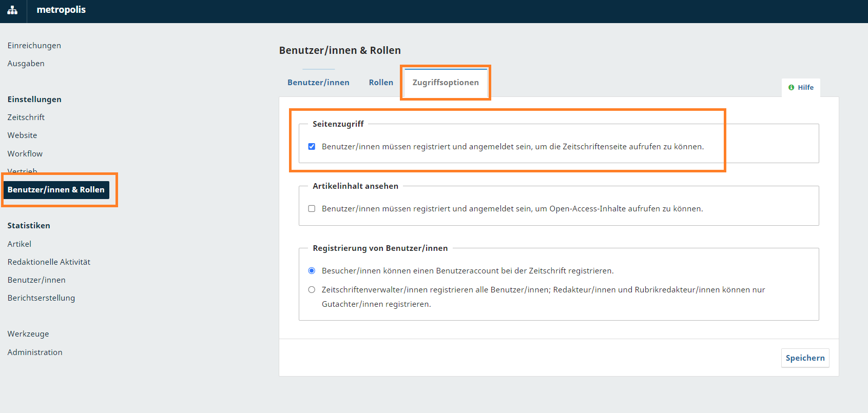
Task: Enable the Artikelinhalt ansehen login checkbox
Action: [312, 209]
